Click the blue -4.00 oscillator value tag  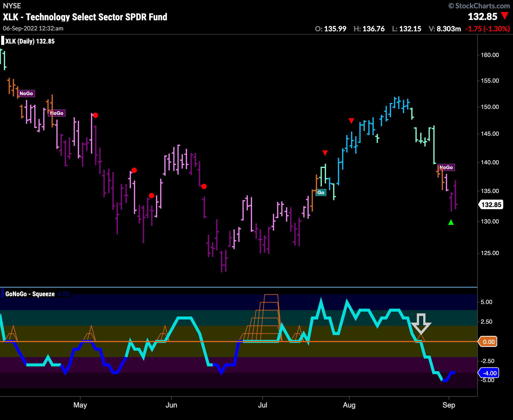(x=489, y=373)
